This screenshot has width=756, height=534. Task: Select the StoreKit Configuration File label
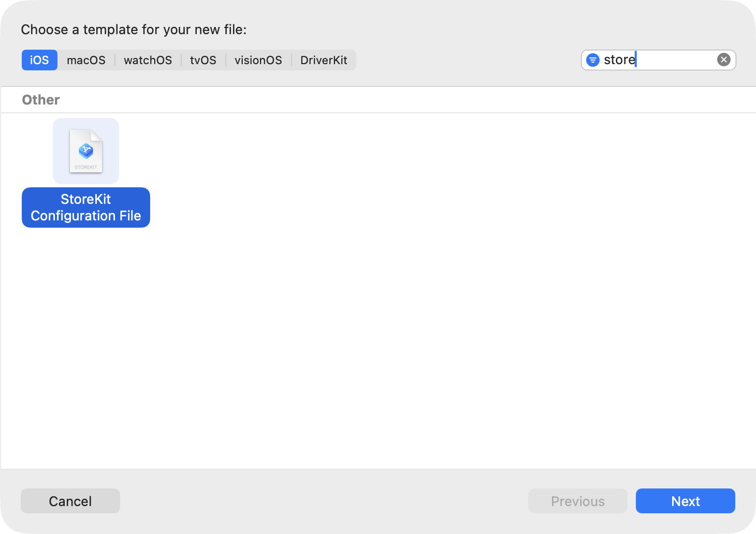coord(85,207)
